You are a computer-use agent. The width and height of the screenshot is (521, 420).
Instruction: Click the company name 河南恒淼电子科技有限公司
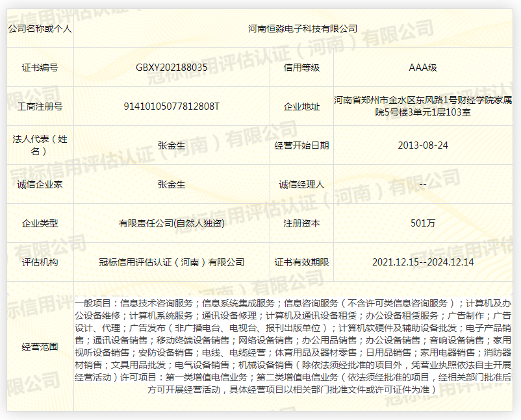[303, 29]
